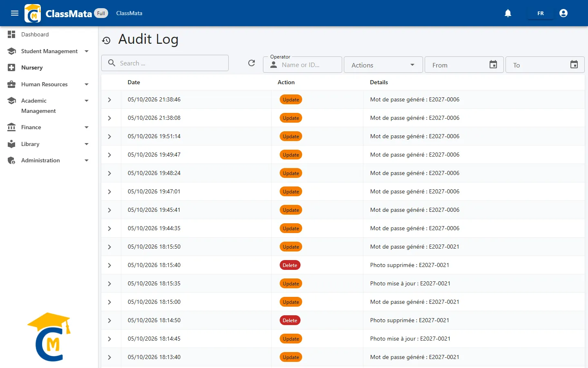The image size is (588, 368).
Task: Click the Human Resources briefcase icon
Action: (11, 84)
